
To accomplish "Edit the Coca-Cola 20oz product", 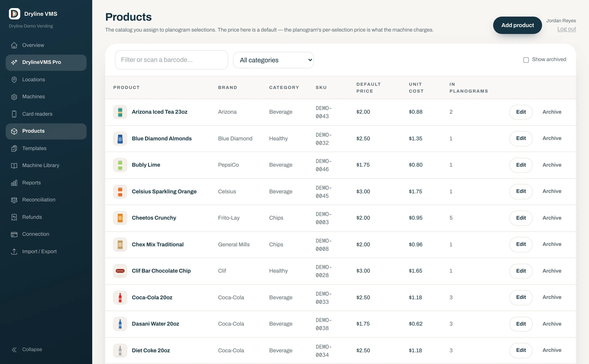I will coord(521,297).
